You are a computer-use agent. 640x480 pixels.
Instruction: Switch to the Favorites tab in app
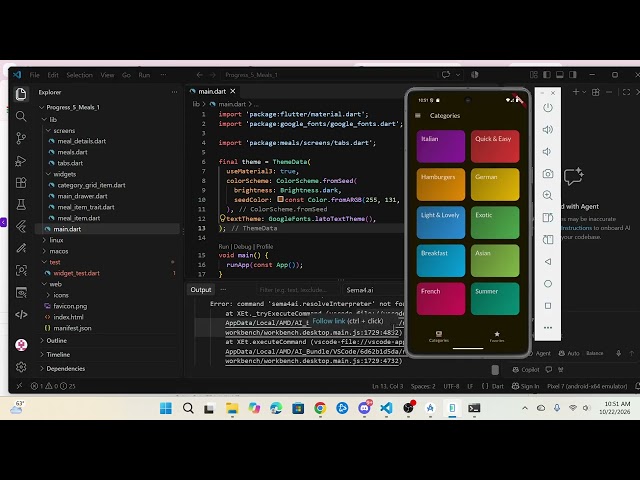tap(497, 336)
